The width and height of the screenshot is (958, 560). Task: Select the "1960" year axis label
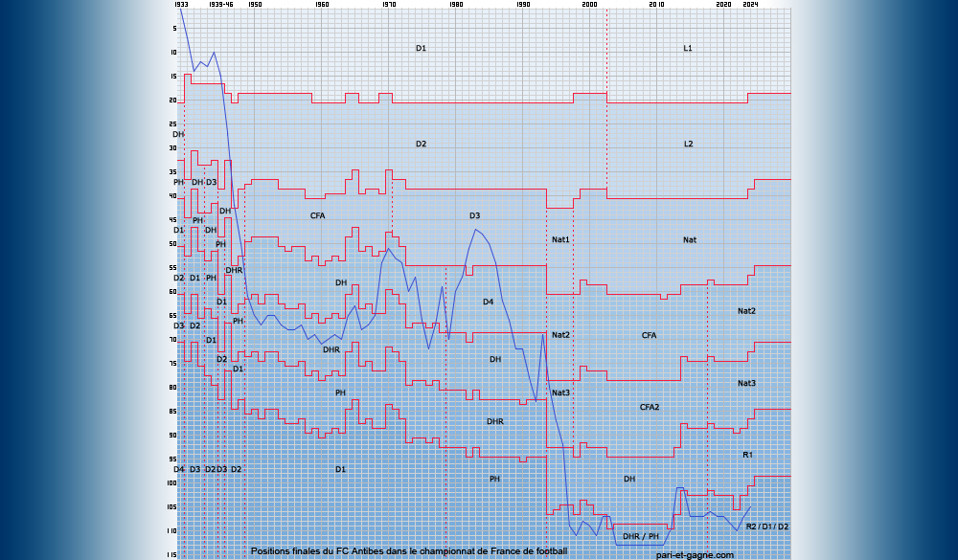pos(322,4)
